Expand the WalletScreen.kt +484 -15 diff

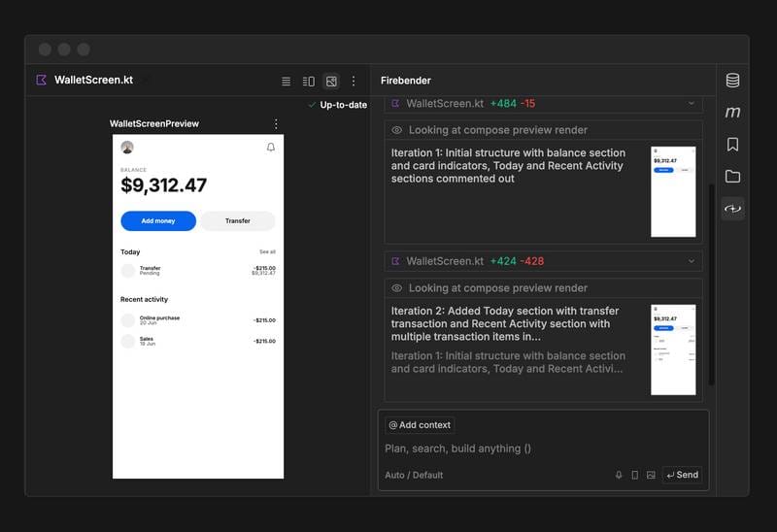[692, 103]
